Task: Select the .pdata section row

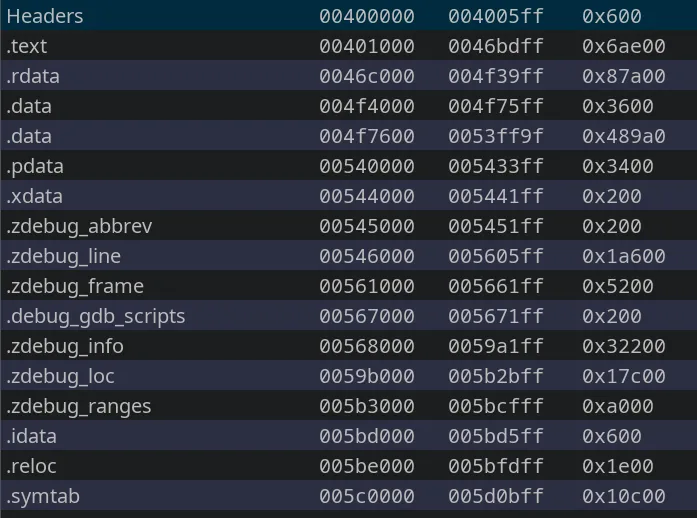Action: [348, 165]
